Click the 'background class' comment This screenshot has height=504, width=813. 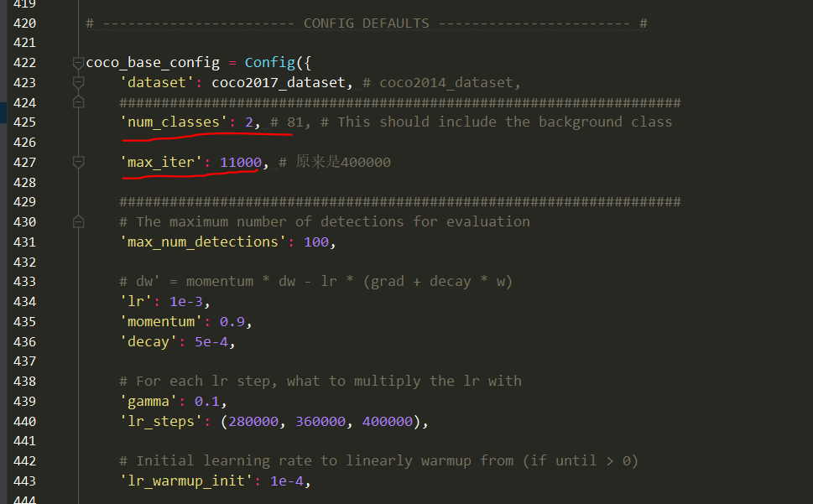click(x=605, y=122)
